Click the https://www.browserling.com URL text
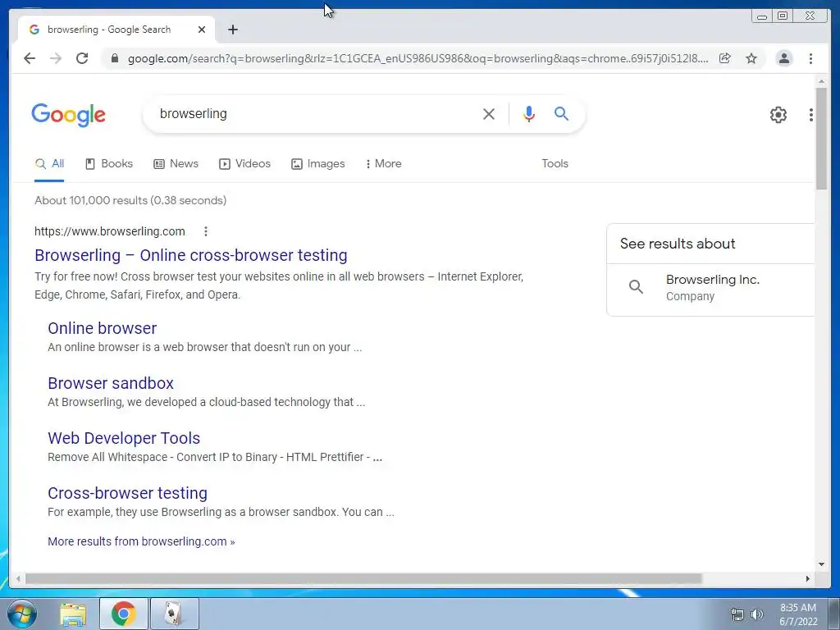 [110, 231]
